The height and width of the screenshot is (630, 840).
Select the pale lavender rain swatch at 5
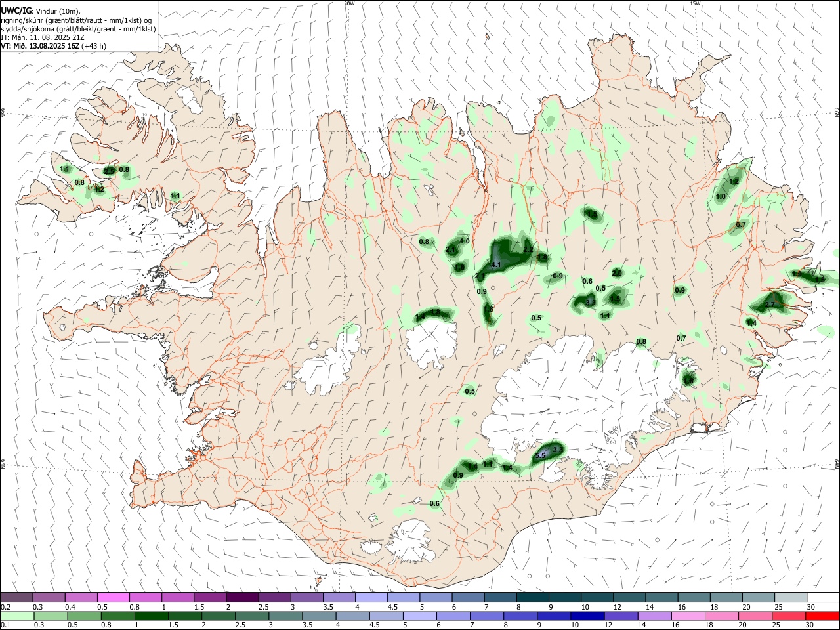click(x=419, y=616)
